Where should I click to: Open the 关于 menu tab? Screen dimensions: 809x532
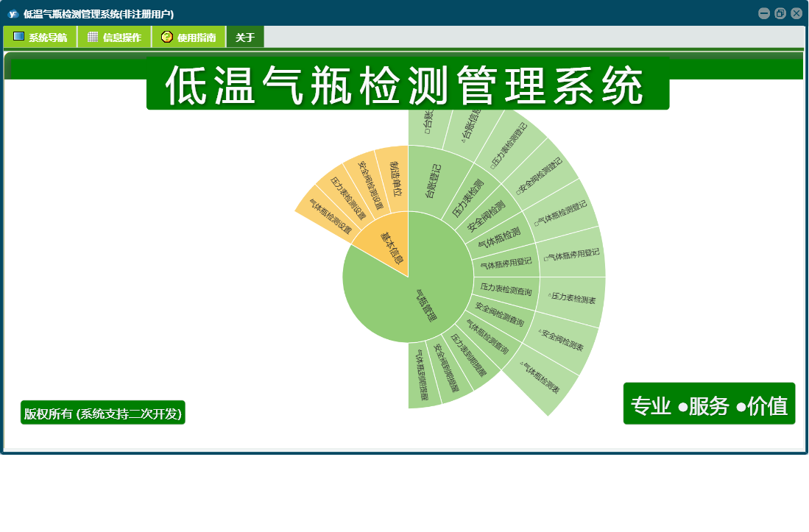pyautogui.click(x=246, y=37)
